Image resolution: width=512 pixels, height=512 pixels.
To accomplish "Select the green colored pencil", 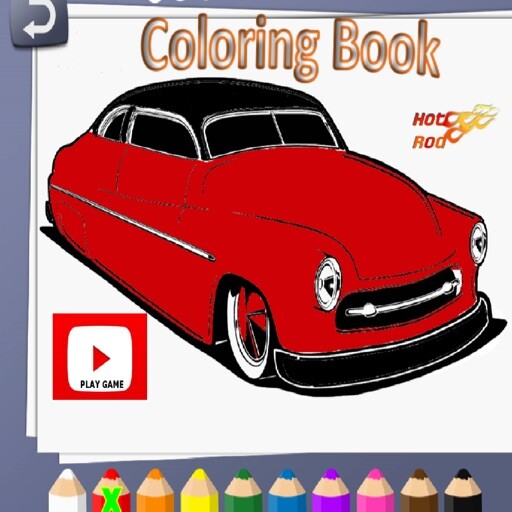I will point(243,490).
